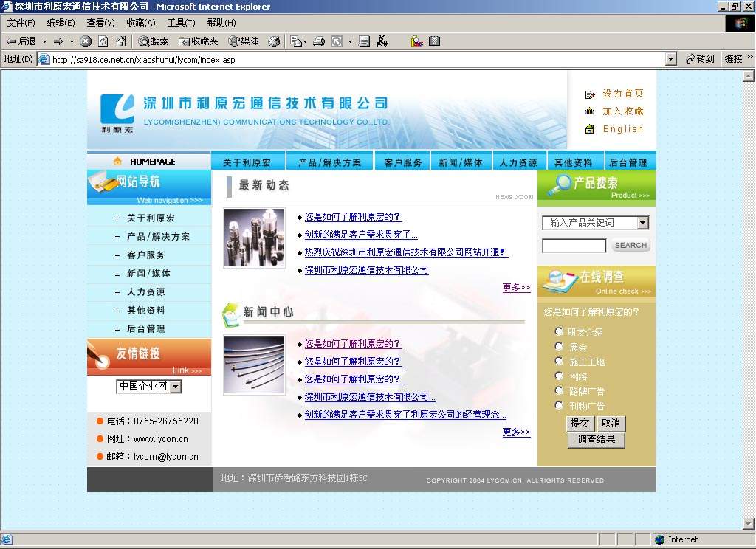
Task: Click the running figure toolbar icon
Action: click(382, 41)
